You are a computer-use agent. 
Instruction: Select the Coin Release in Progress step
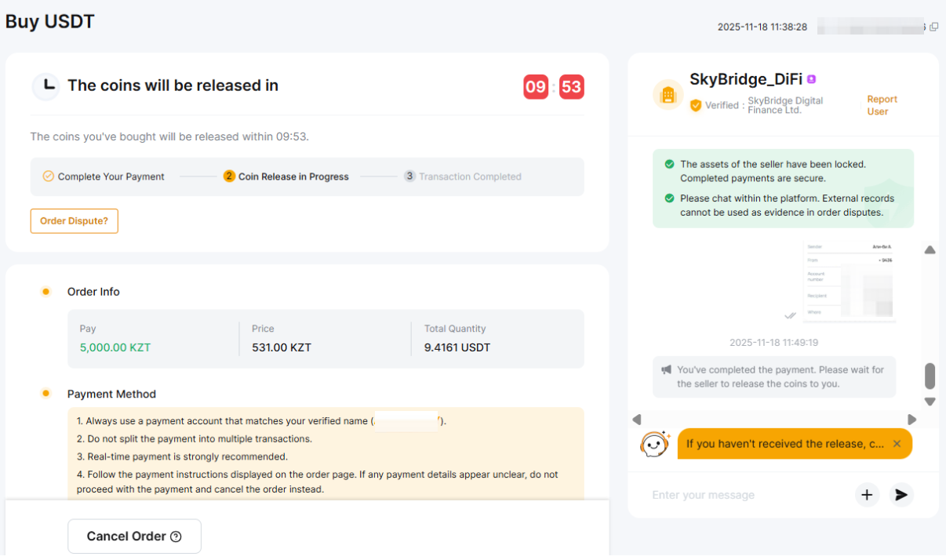point(286,176)
